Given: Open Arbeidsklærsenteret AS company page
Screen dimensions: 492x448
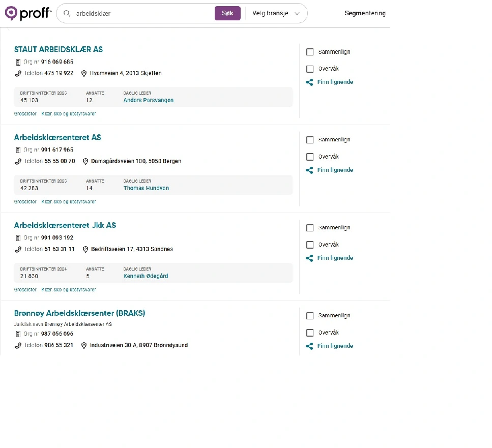Looking at the screenshot, I should [x=57, y=137].
